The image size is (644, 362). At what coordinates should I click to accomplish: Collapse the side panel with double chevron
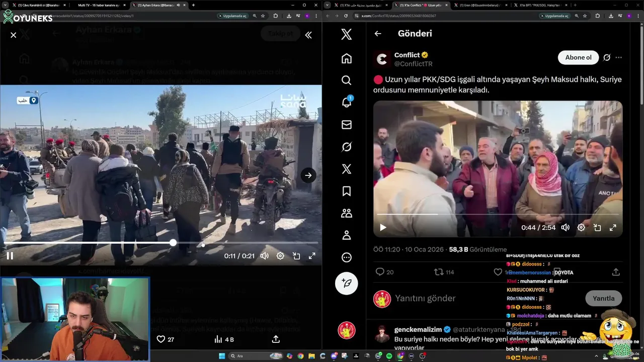[x=308, y=35]
